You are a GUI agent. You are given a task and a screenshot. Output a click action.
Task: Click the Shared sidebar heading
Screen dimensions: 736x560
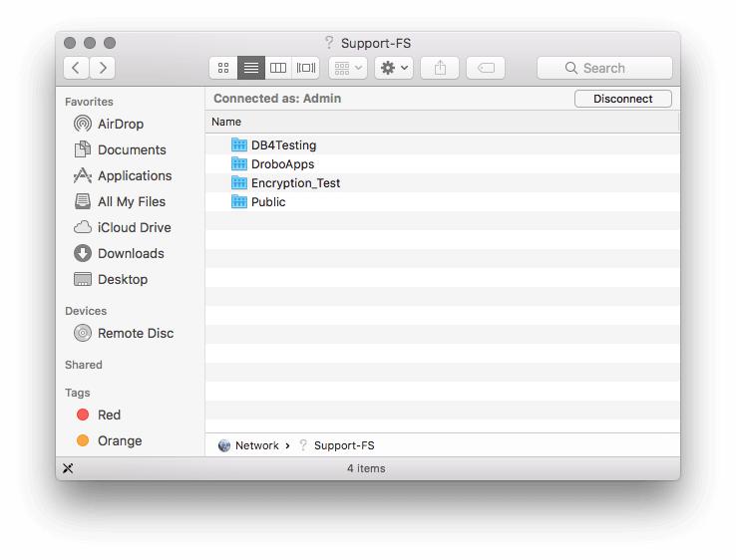click(84, 365)
